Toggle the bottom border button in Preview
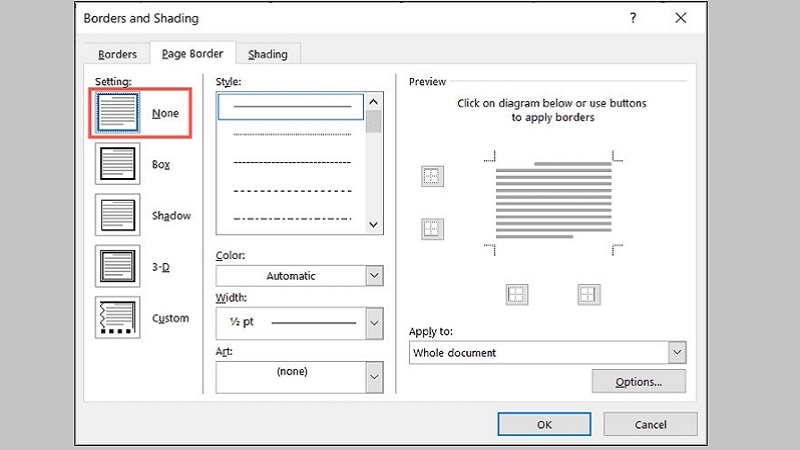The width and height of the screenshot is (800, 450). pyautogui.click(x=432, y=229)
